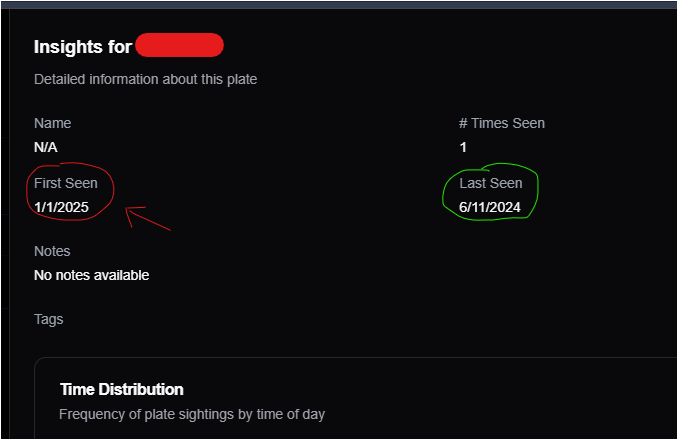677x439 pixels.
Task: Click the red redacted plate number pill
Action: (179, 45)
